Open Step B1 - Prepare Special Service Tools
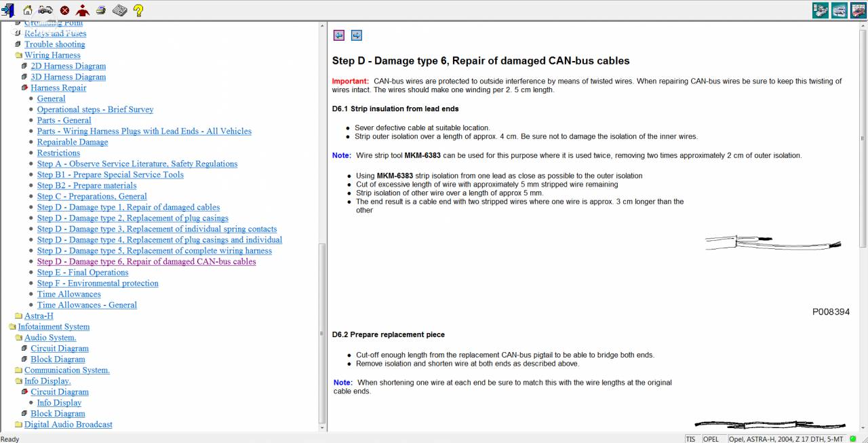Screen dimensions: 868x443 (x=111, y=174)
